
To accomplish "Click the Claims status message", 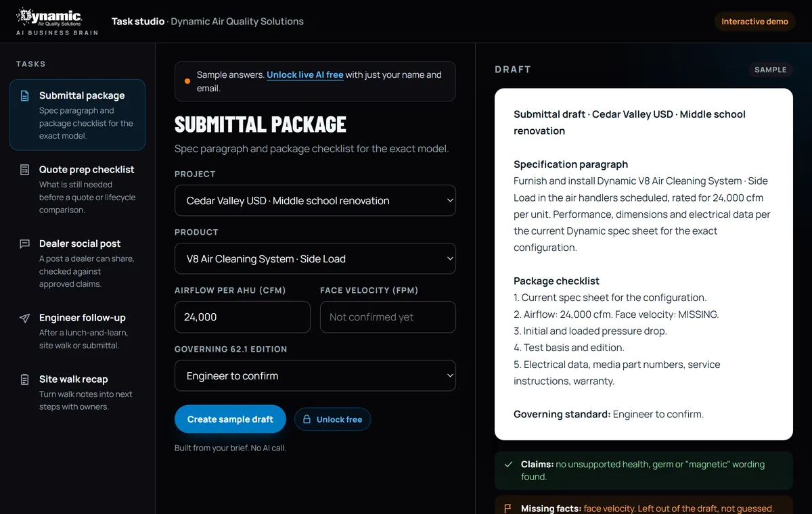I will pos(643,471).
